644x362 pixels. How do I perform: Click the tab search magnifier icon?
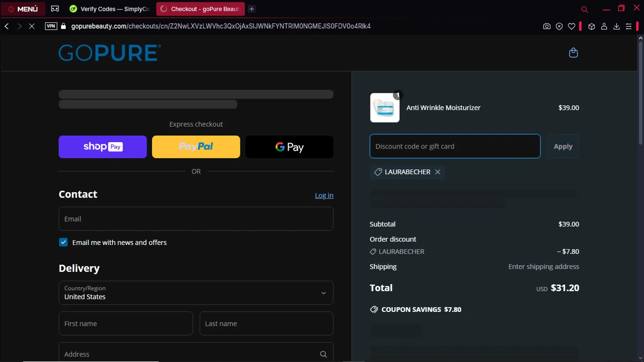584,9
